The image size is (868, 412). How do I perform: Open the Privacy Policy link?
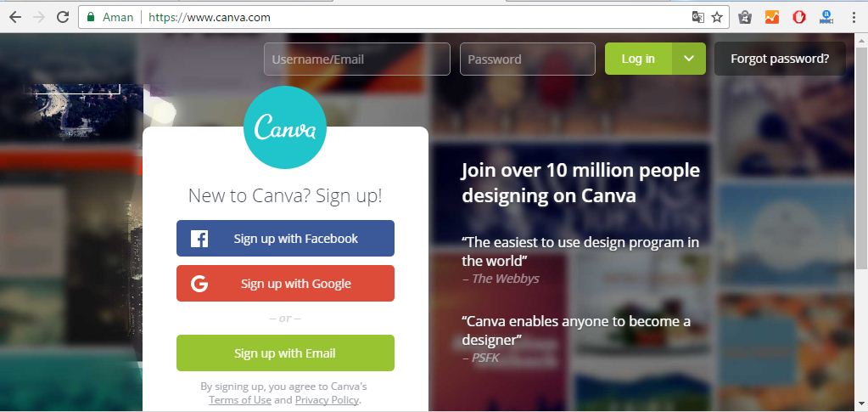pos(327,400)
